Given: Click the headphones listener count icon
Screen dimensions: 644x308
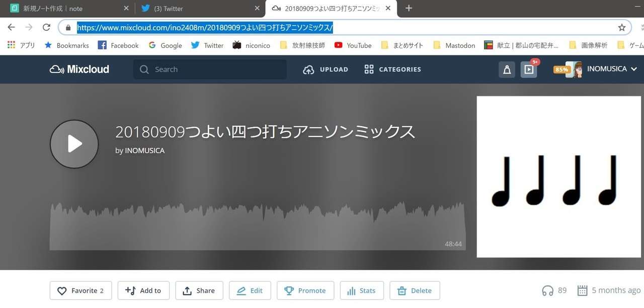Looking at the screenshot, I should click(x=547, y=290).
